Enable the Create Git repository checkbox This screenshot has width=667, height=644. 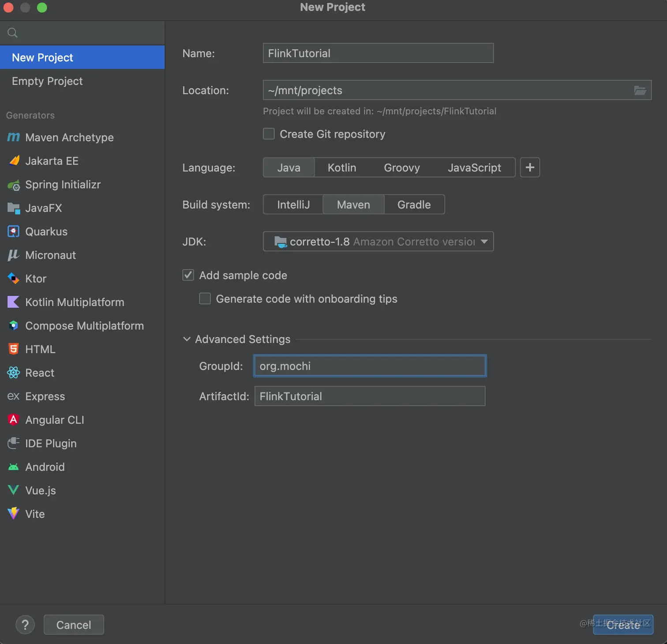(x=269, y=134)
